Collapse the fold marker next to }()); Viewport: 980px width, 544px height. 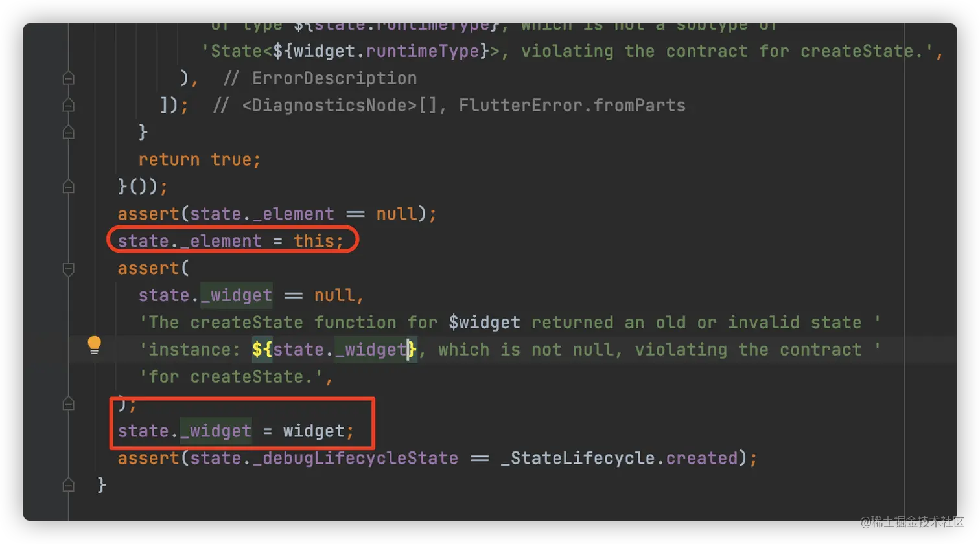pyautogui.click(x=68, y=187)
